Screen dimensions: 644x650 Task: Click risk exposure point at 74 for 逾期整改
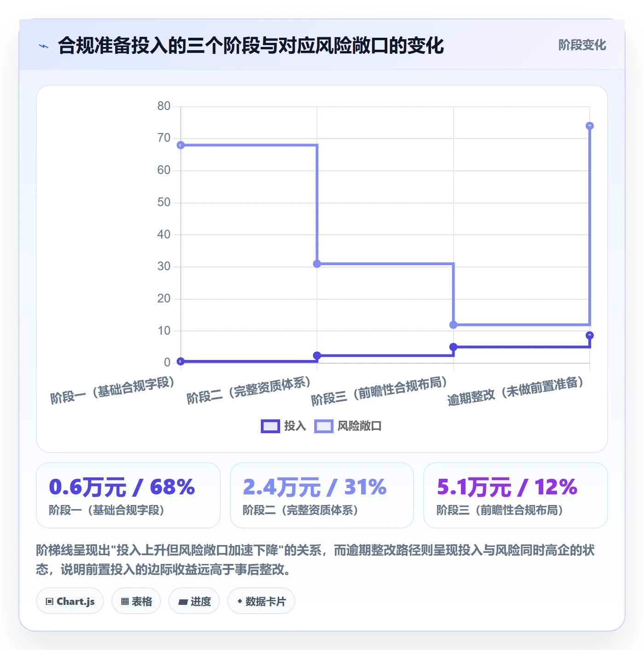point(590,126)
